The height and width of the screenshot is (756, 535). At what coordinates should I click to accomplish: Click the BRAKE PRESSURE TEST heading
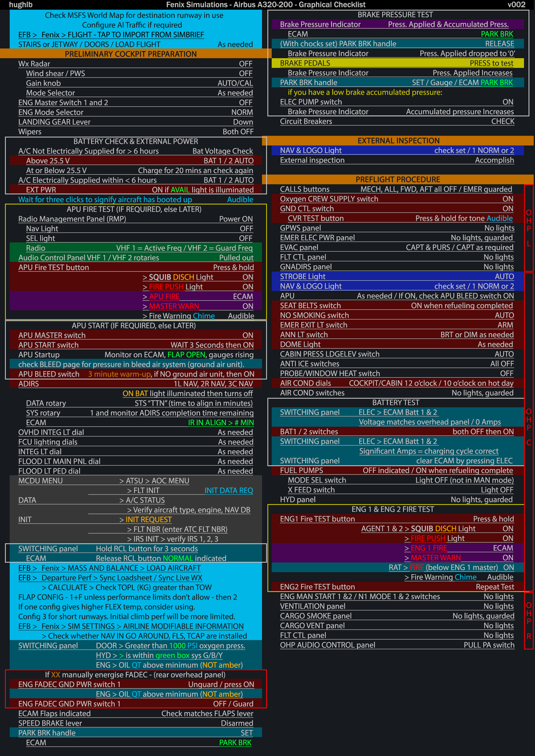pyautogui.click(x=395, y=14)
